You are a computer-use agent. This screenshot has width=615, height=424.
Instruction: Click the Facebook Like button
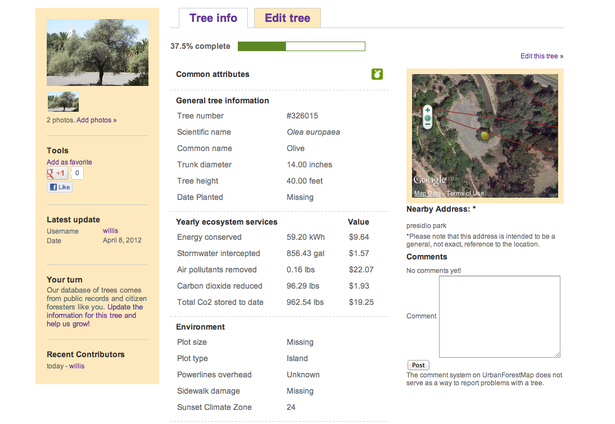(60, 187)
